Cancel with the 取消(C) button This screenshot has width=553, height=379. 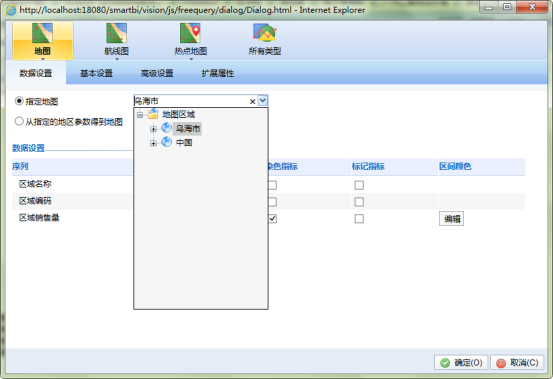(x=517, y=362)
